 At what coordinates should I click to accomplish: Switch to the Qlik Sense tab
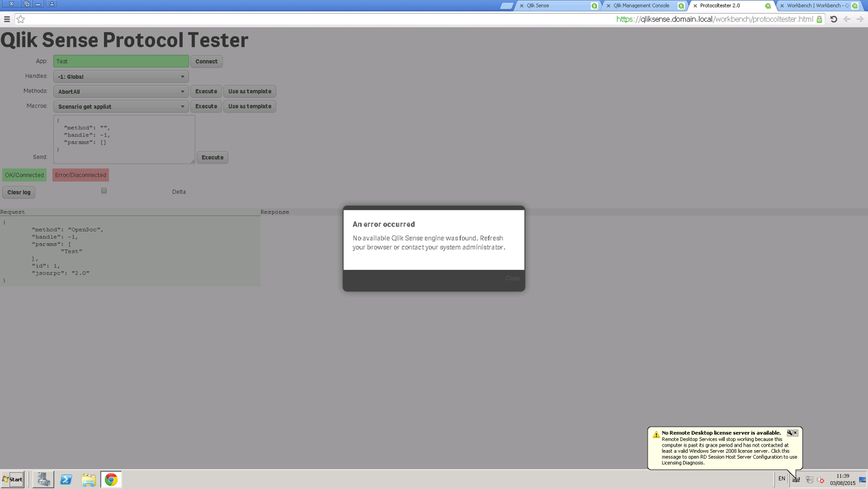[x=558, y=5]
